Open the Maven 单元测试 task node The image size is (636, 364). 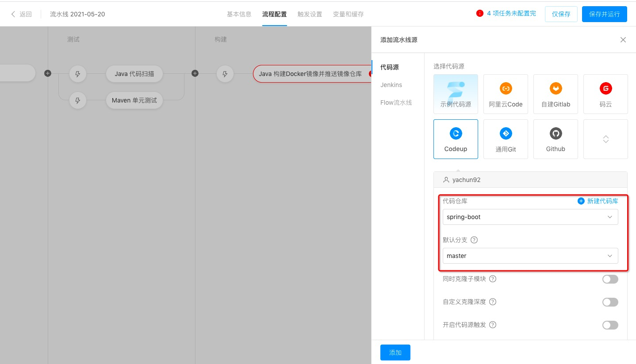point(134,100)
